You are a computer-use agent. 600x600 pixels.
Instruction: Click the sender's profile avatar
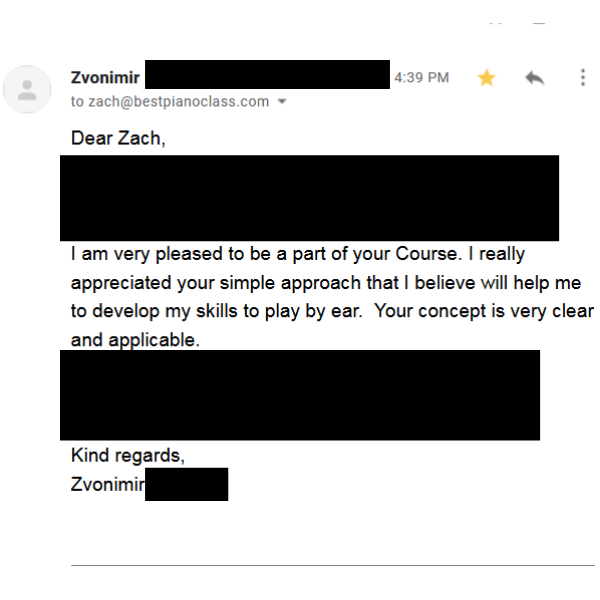27,90
